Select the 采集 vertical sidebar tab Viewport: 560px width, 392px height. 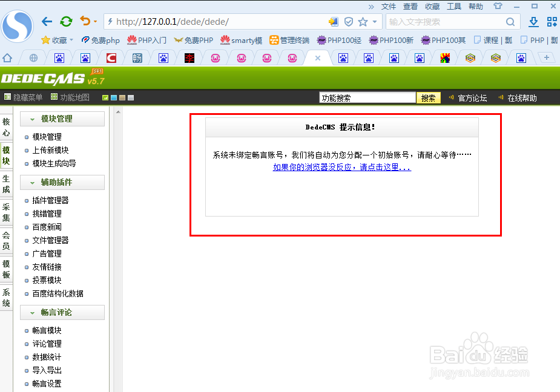tap(6, 212)
